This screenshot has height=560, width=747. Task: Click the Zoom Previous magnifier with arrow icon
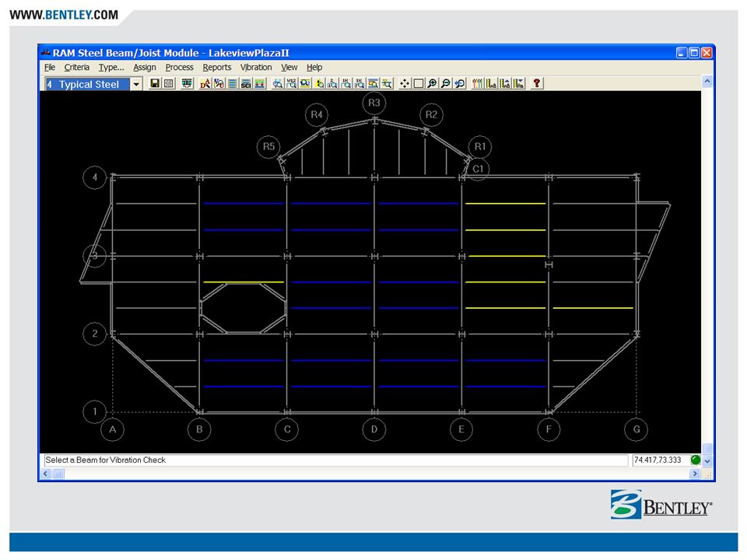[460, 84]
